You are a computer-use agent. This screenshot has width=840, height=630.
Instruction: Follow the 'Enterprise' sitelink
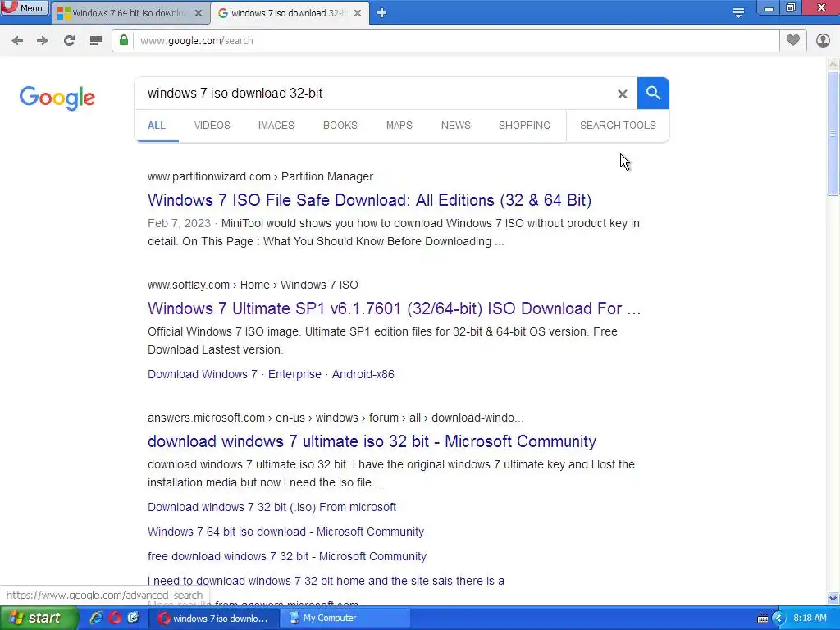tap(294, 374)
